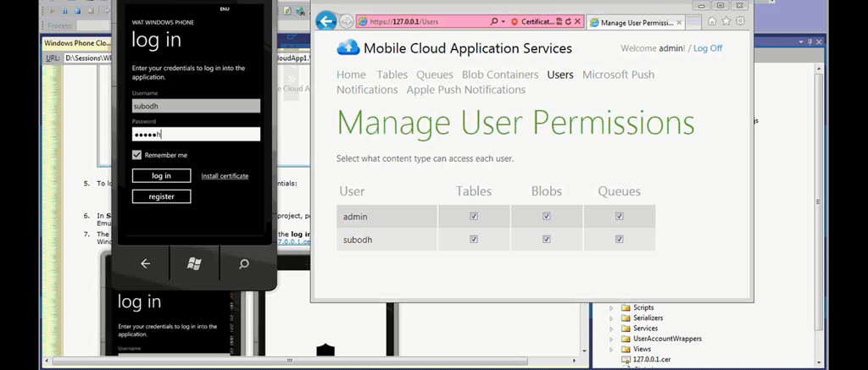868x370 pixels.
Task: Click the admin user cell
Action: [x=387, y=216]
